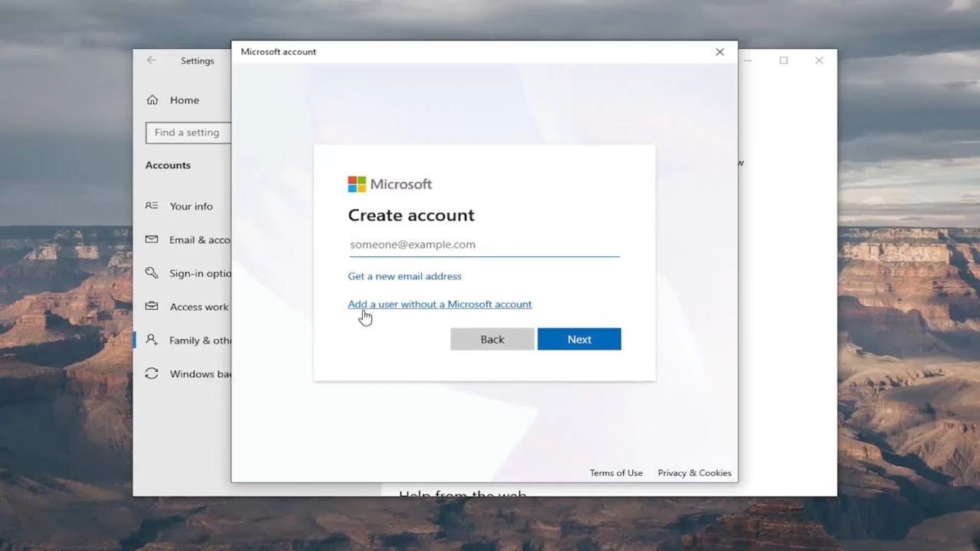Image resolution: width=980 pixels, height=551 pixels.
Task: Click the Next button
Action: coord(579,339)
